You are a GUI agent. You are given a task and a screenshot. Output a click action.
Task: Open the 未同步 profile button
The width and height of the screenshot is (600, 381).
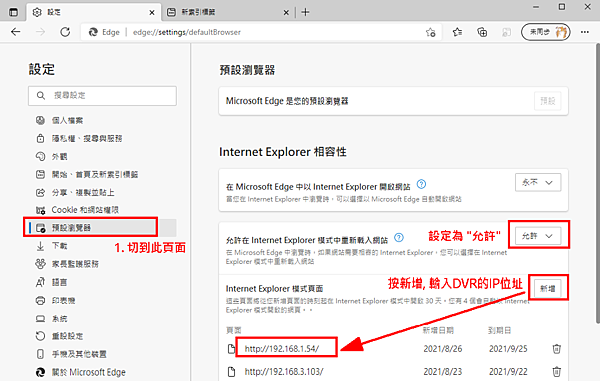546,32
